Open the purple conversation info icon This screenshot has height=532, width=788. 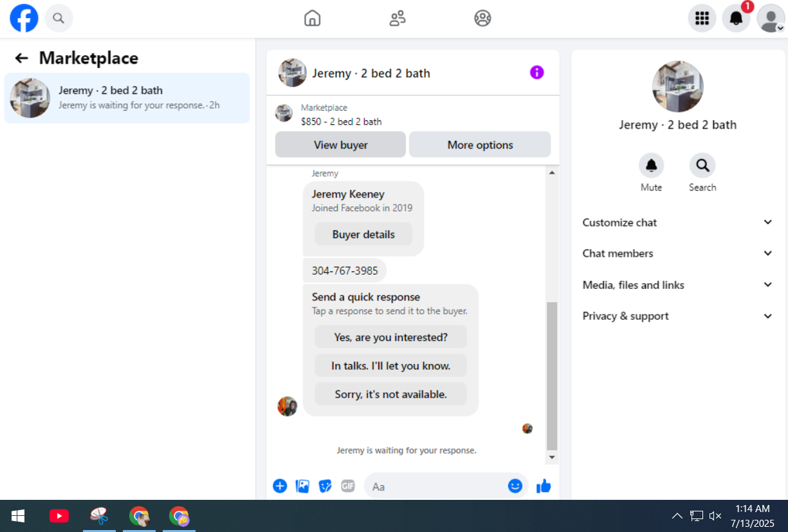536,73
